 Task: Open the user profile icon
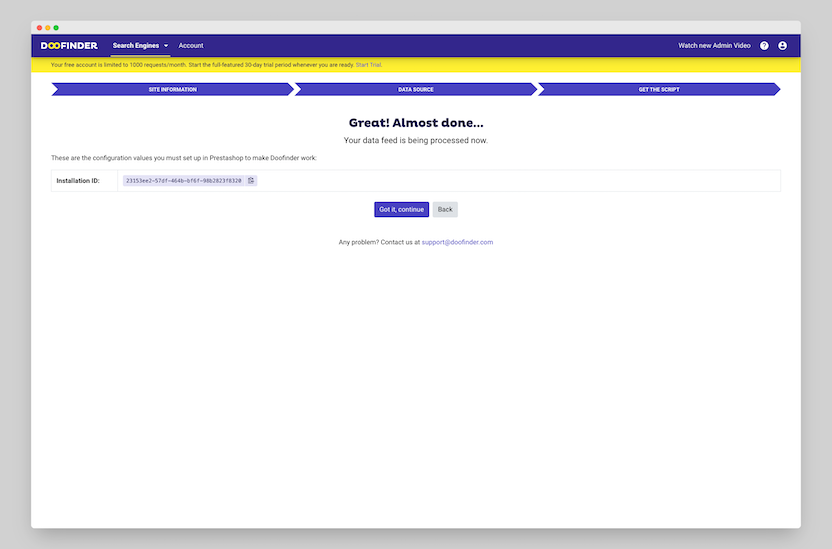[x=782, y=46]
